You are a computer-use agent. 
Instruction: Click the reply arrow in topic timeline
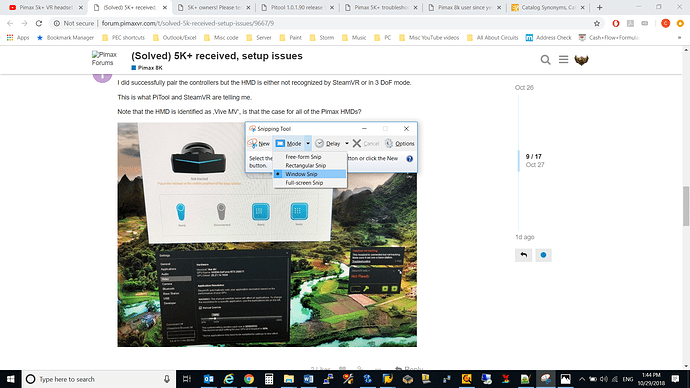coord(524,255)
